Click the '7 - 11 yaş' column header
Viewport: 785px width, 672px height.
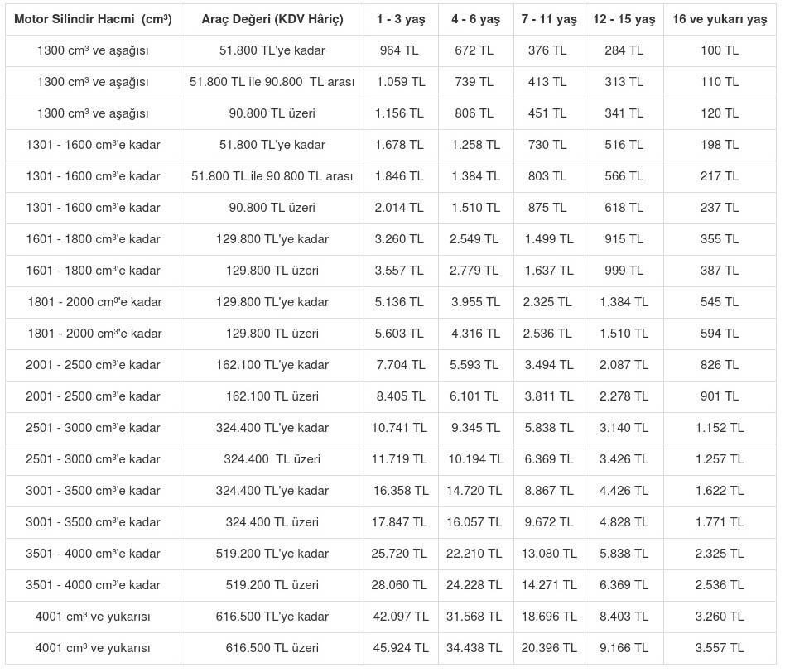pos(549,19)
